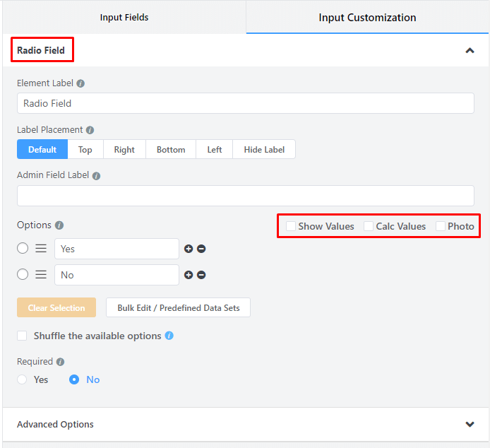Expand the Advanced Options section
Screen dimensions: 490x448
click(x=470, y=424)
